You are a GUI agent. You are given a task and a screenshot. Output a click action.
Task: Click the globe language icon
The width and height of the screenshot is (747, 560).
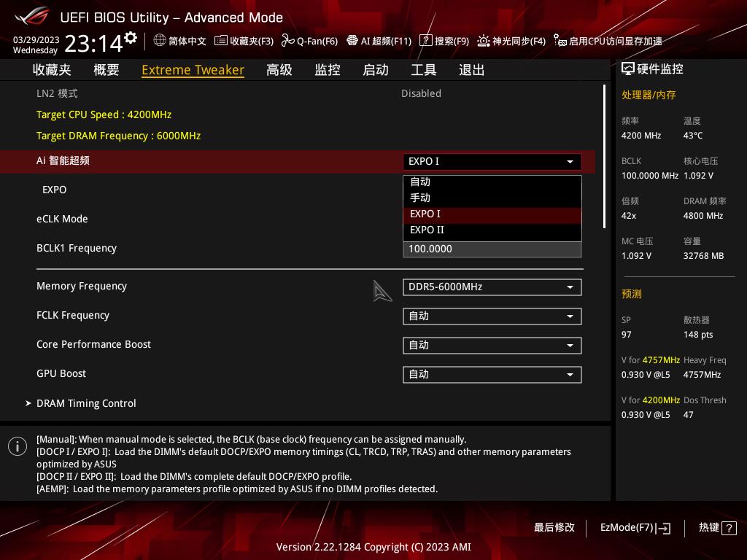pos(160,41)
